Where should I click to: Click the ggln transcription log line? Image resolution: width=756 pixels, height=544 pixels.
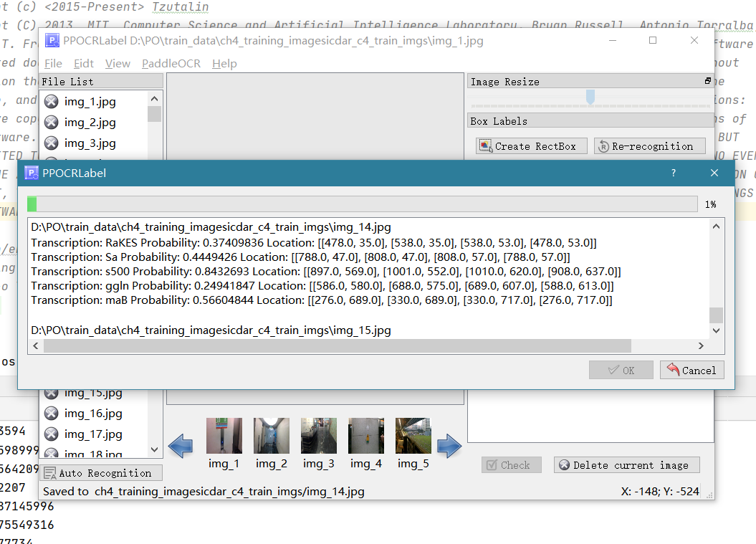click(322, 286)
